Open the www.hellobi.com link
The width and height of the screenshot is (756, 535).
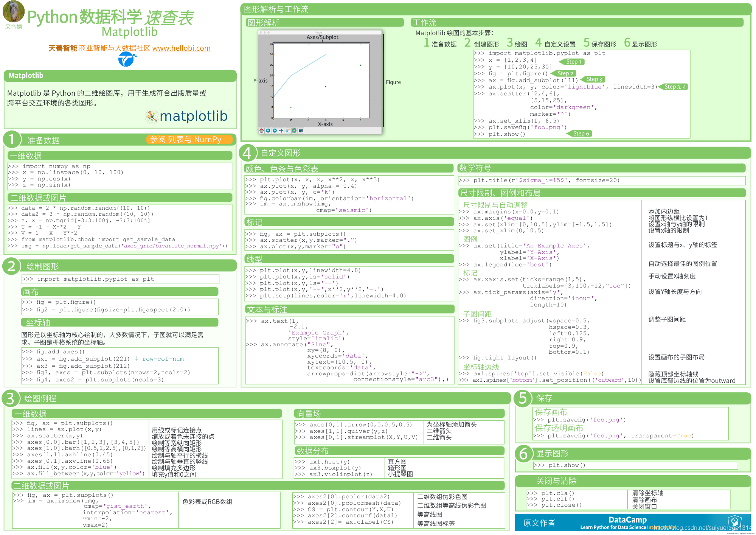(x=181, y=48)
